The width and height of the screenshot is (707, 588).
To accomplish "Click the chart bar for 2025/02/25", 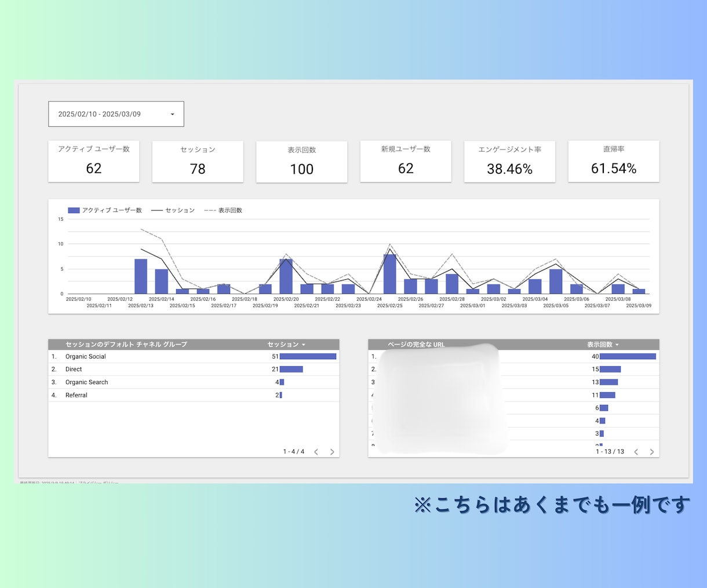I will pos(390,274).
